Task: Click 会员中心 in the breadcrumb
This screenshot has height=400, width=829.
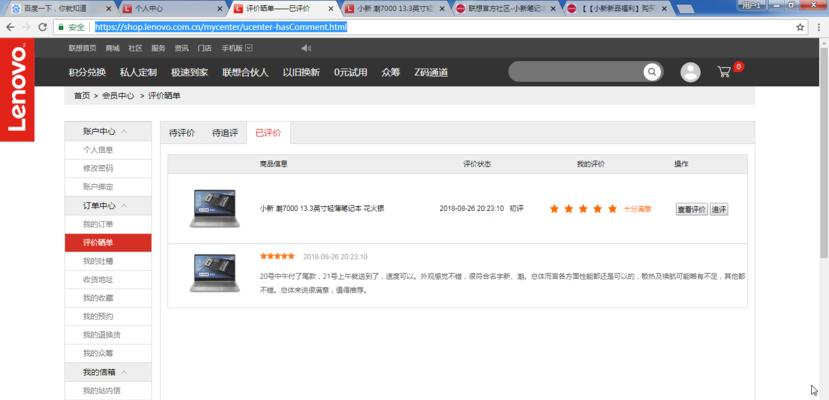Action: (118, 96)
